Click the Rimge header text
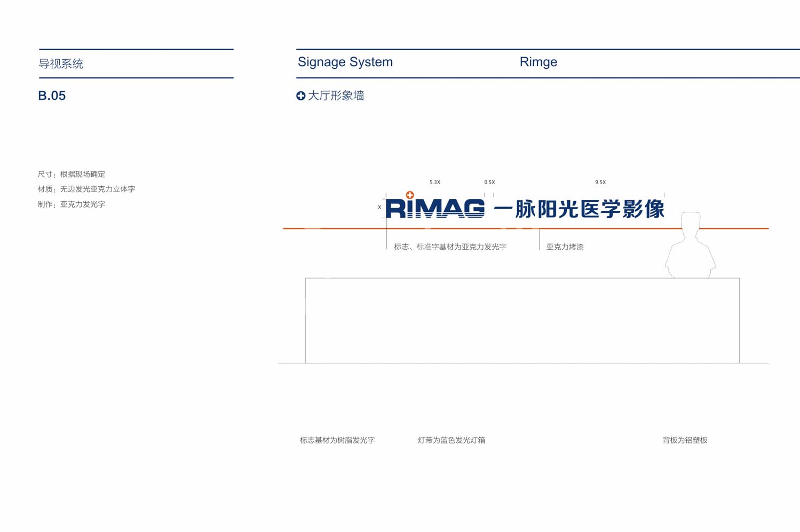Viewport: 800px width, 532px height. (x=538, y=62)
